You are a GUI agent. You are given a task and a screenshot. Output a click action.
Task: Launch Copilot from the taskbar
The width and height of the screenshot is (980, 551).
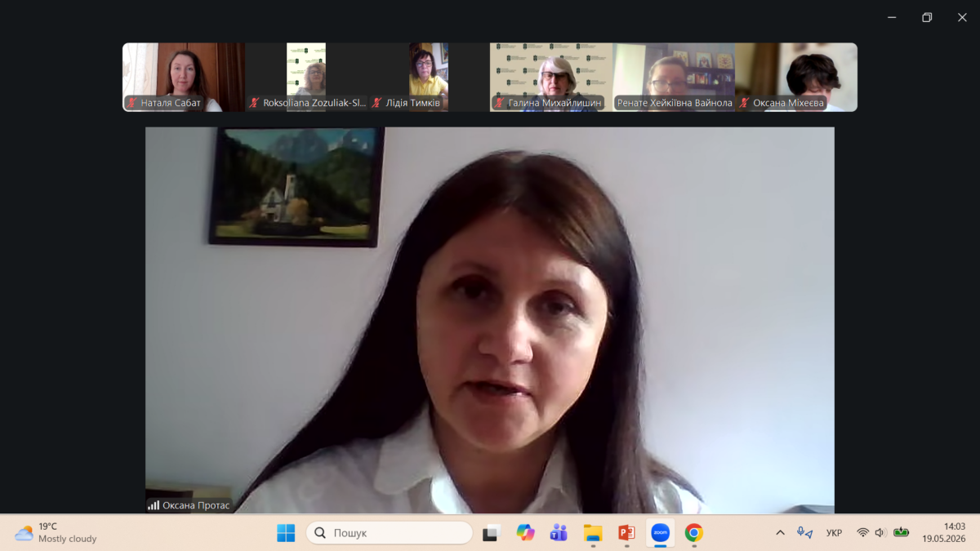click(x=525, y=533)
